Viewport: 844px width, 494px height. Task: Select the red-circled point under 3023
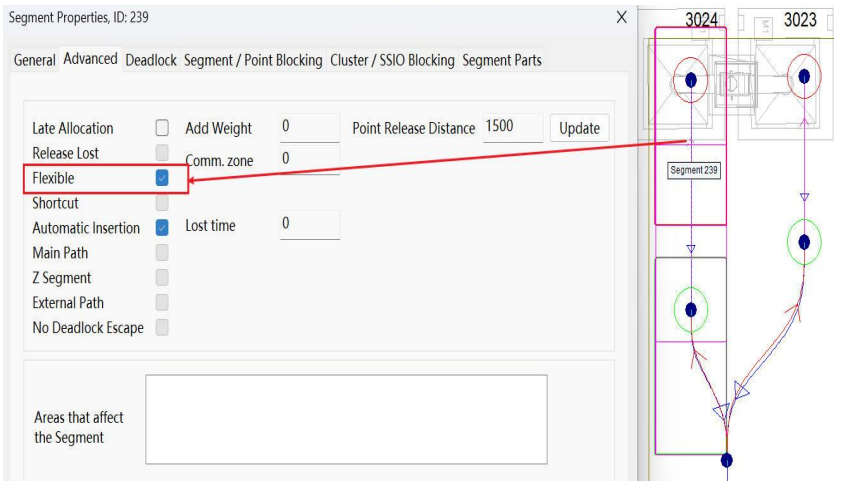coord(804,76)
